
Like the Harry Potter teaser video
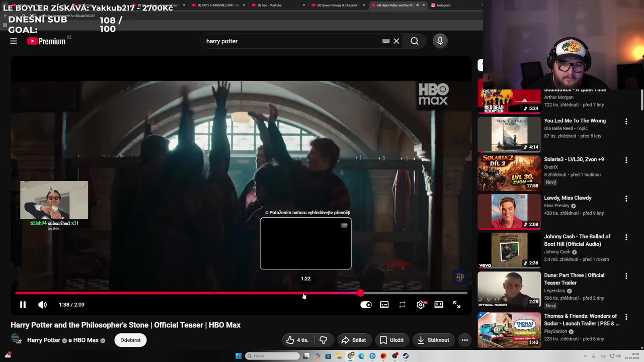297,340
